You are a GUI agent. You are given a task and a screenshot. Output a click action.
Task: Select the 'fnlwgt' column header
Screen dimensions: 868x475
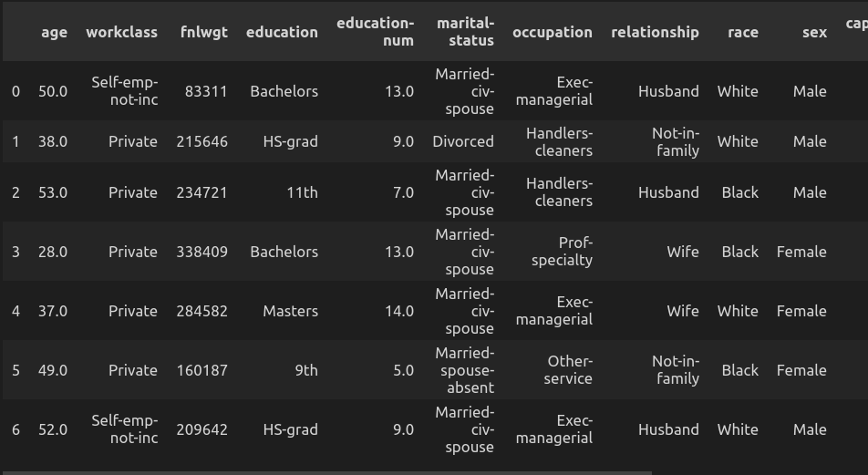[x=203, y=32]
